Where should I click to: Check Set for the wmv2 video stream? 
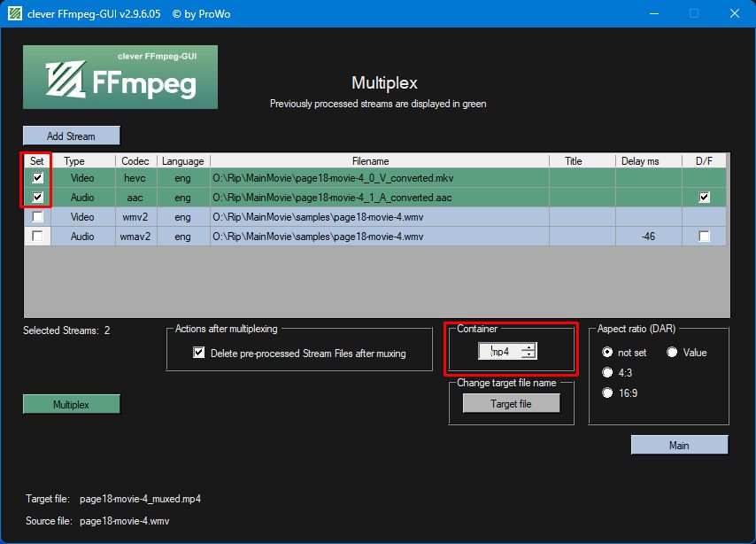pos(37,216)
